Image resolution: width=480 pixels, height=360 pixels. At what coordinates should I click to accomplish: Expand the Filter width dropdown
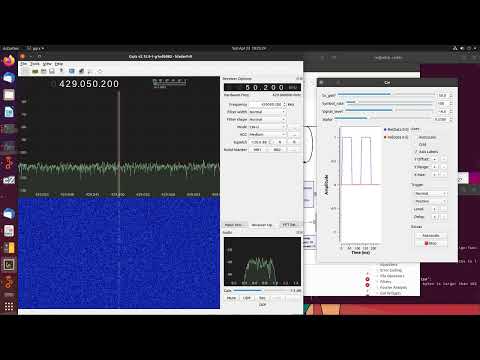[267, 112]
